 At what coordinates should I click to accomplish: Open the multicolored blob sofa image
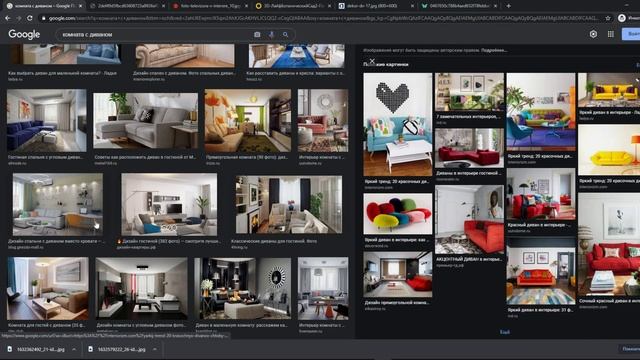coord(398,214)
